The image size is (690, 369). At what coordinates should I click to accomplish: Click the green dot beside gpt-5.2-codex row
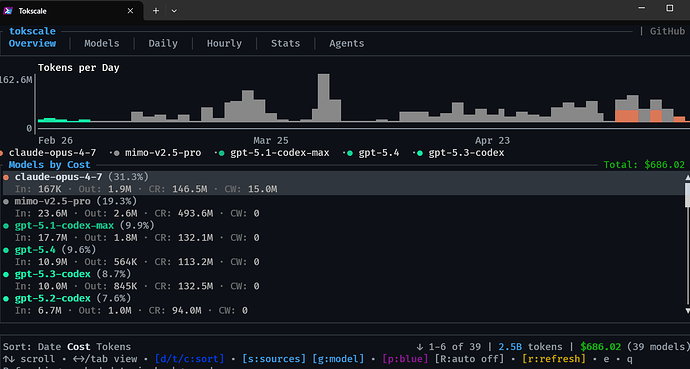6,299
